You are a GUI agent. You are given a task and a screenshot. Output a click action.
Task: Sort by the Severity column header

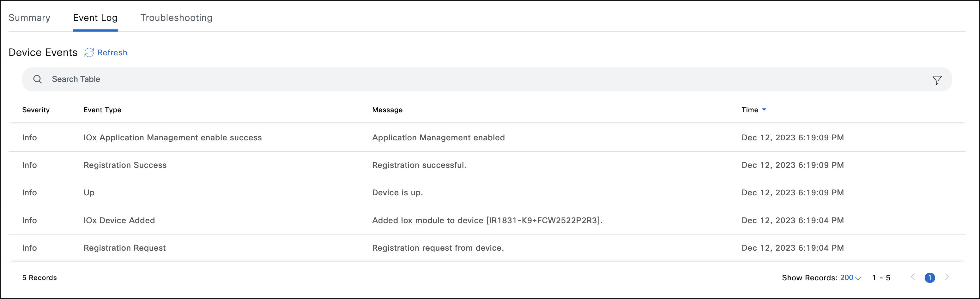pyautogui.click(x=36, y=110)
